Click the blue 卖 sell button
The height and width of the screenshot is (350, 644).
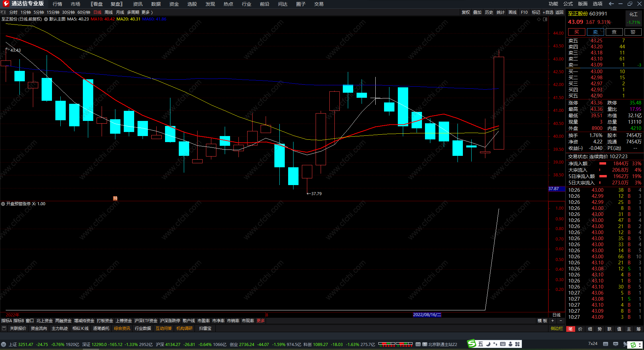595,32
